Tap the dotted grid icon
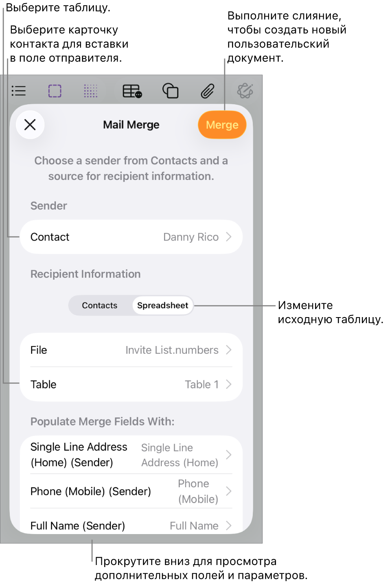 coord(90,91)
